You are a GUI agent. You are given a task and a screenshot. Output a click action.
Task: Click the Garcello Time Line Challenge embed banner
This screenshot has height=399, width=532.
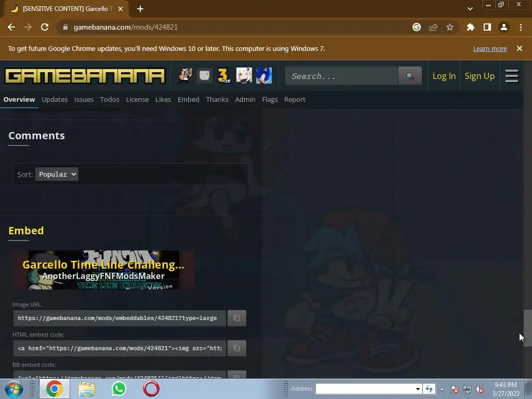pos(103,270)
